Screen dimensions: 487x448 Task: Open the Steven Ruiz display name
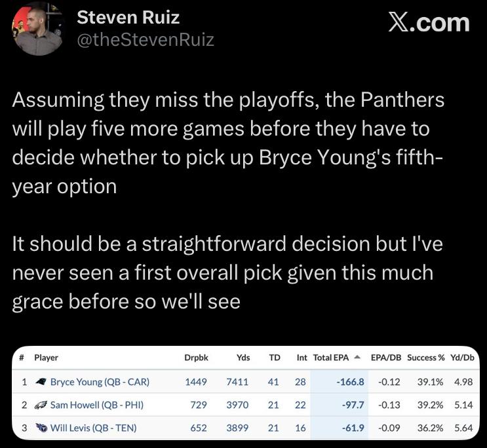click(128, 18)
